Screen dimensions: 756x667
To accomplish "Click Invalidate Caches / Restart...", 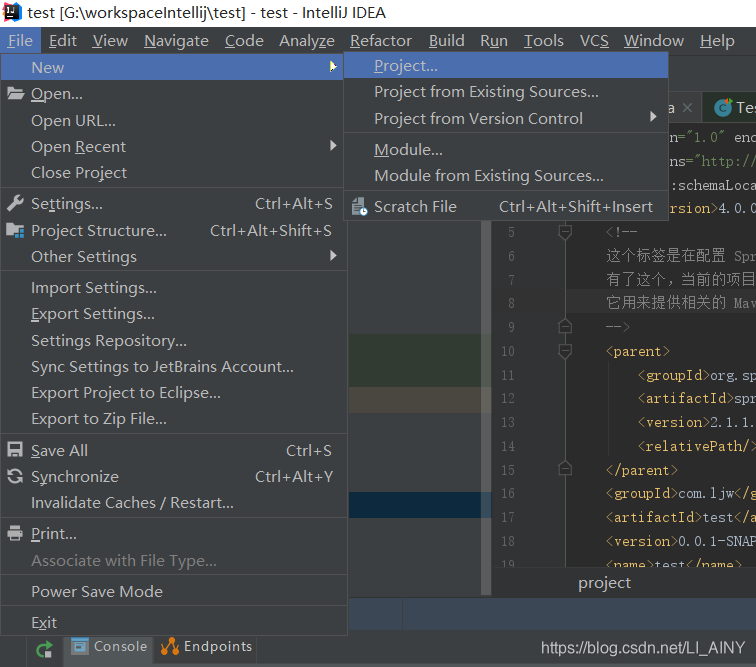I will pos(174,503).
